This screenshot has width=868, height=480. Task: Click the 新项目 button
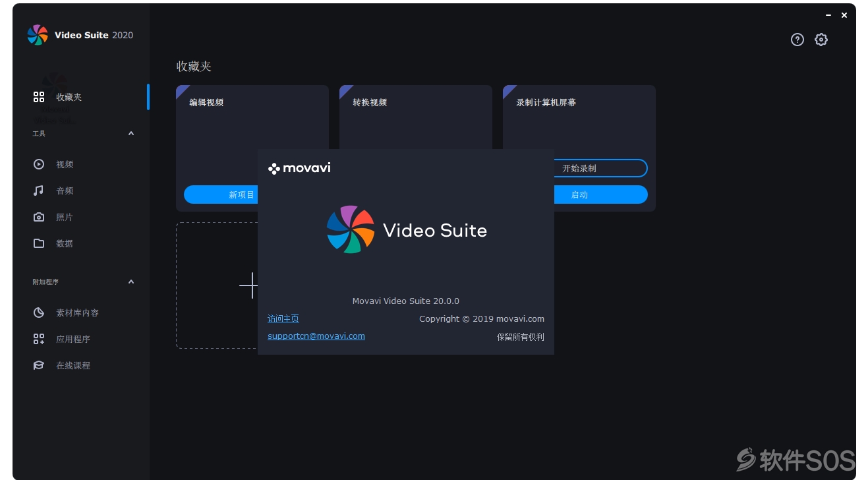pos(221,195)
